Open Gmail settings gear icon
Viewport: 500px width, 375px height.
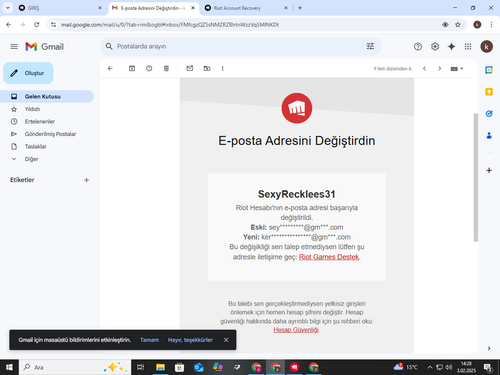point(435,46)
